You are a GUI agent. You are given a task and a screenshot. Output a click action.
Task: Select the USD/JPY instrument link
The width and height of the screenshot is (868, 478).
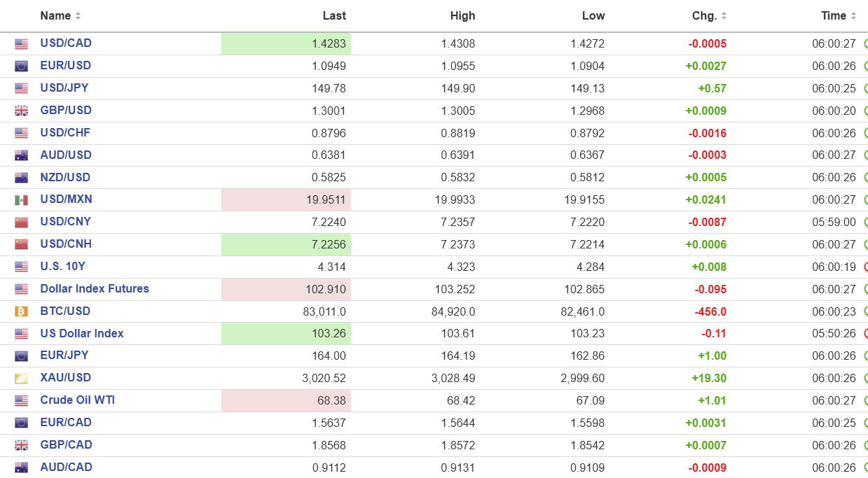click(x=64, y=88)
